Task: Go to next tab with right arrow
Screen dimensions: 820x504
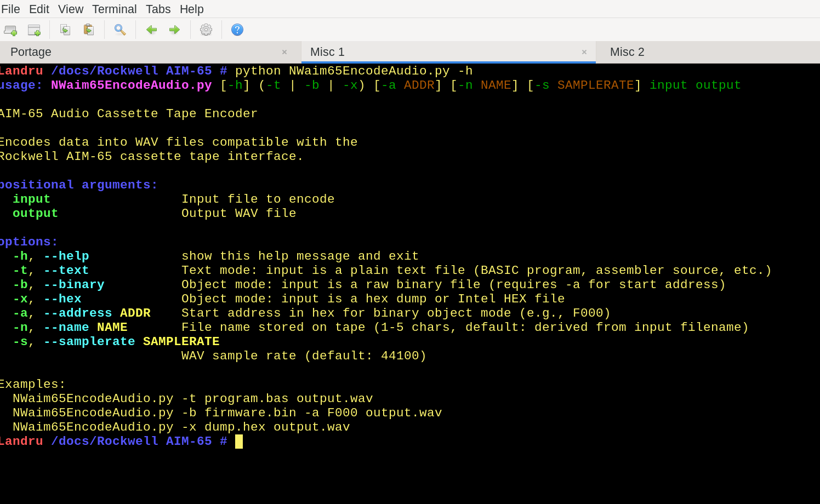Action: point(174,30)
